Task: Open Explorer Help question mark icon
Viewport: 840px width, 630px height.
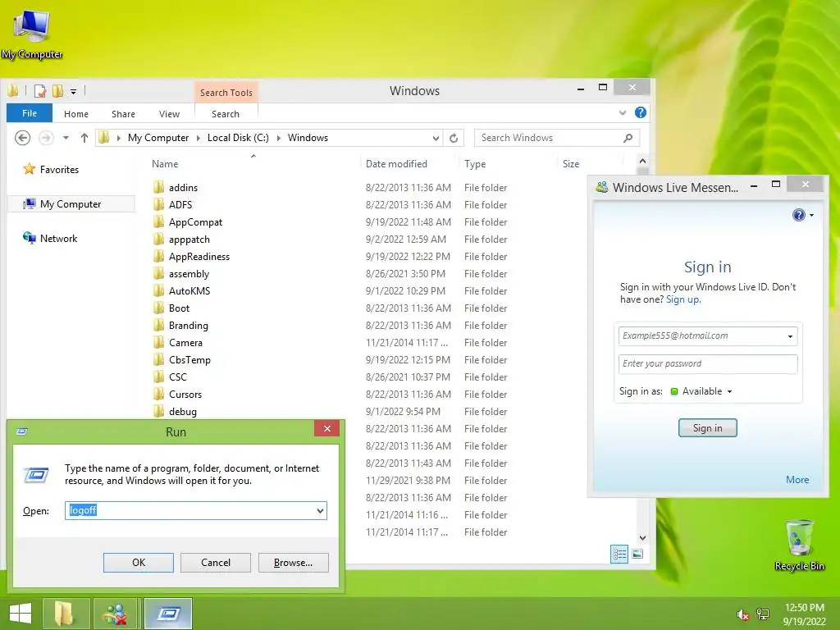Action: tap(640, 112)
